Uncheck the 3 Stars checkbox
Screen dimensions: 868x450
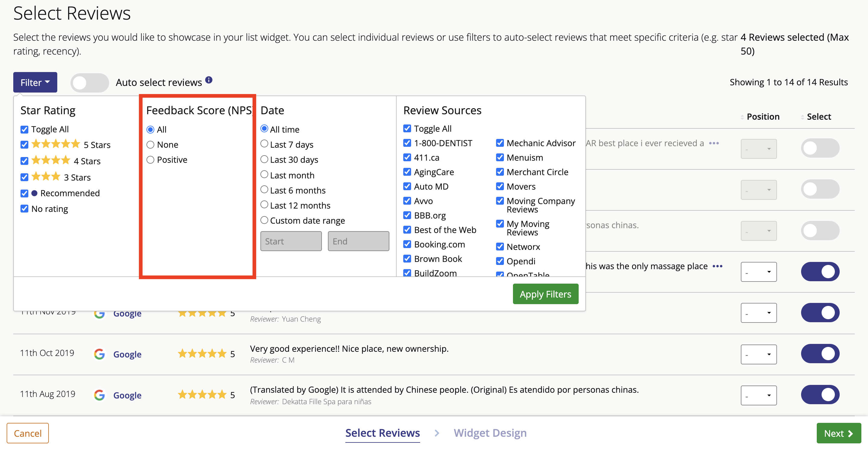tap(24, 177)
